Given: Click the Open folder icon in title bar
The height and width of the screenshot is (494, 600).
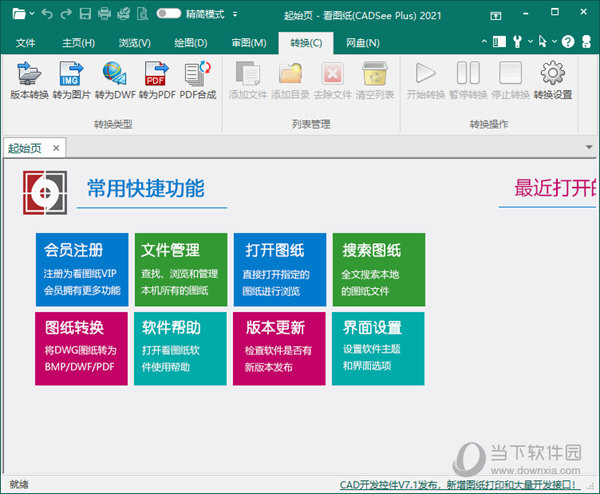Looking at the screenshot, I should pos(18,14).
